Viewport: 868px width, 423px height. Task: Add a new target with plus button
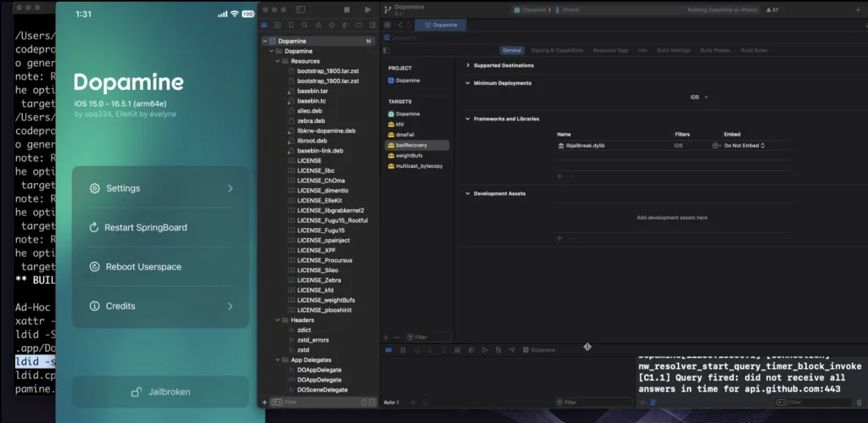point(386,337)
